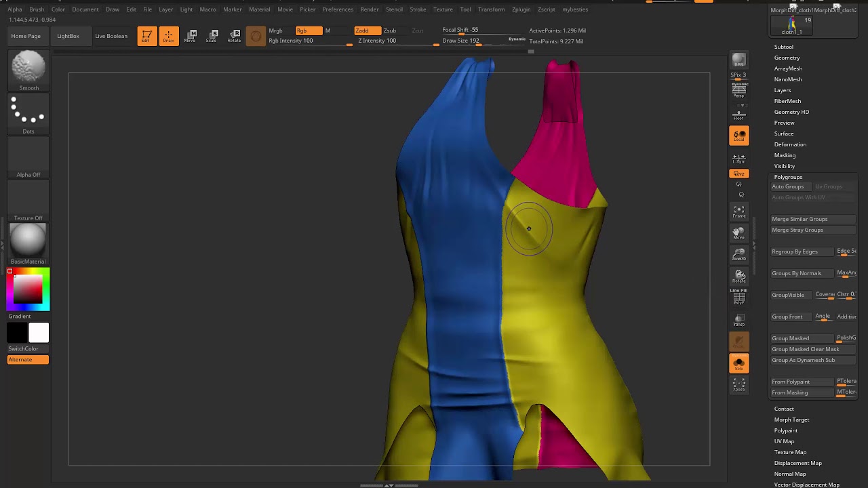
Task: Open the Stroke menu
Action: pyautogui.click(x=418, y=9)
